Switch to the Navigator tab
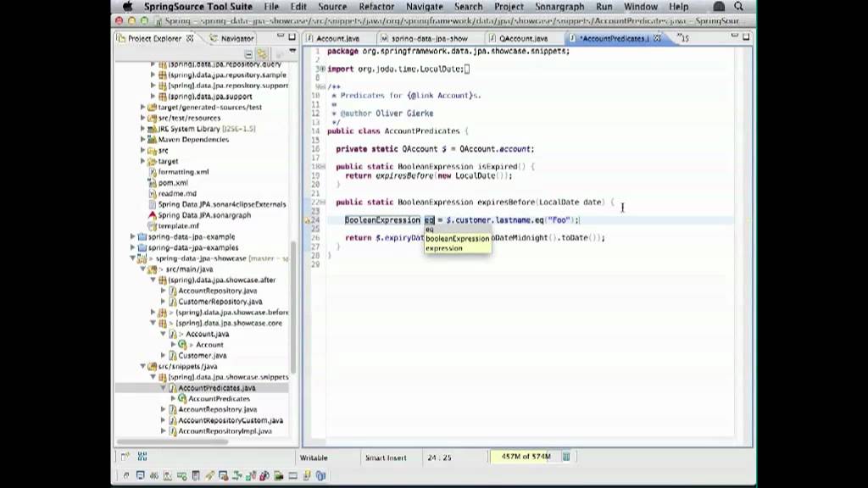The image size is (868, 488). [231, 38]
